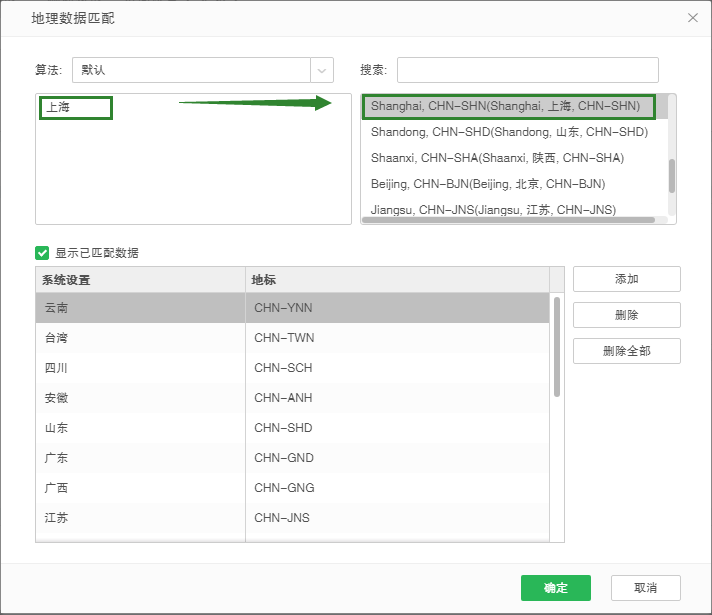The image size is (712, 615).
Task: Click the 添加 button
Action: (626, 279)
